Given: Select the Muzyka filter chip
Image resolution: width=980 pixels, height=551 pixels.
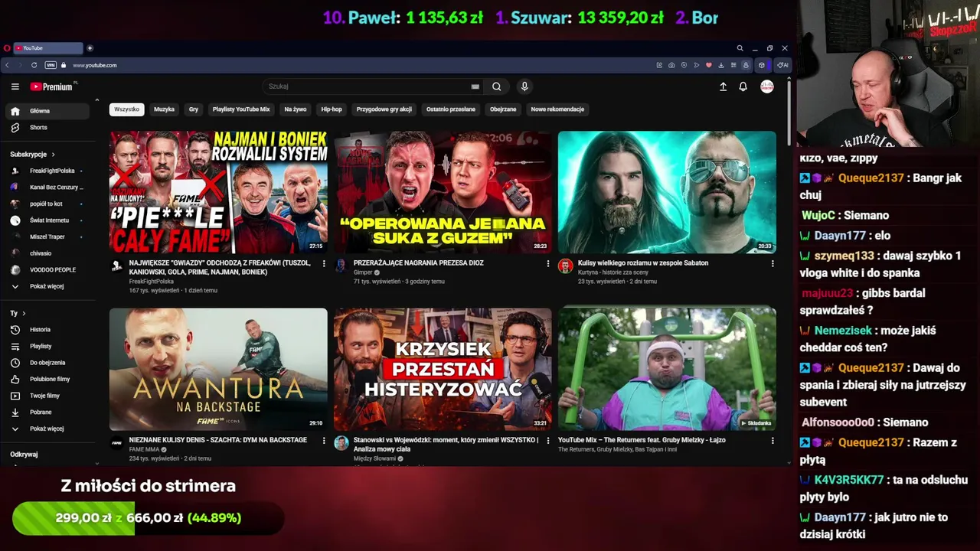Looking at the screenshot, I should [164, 109].
